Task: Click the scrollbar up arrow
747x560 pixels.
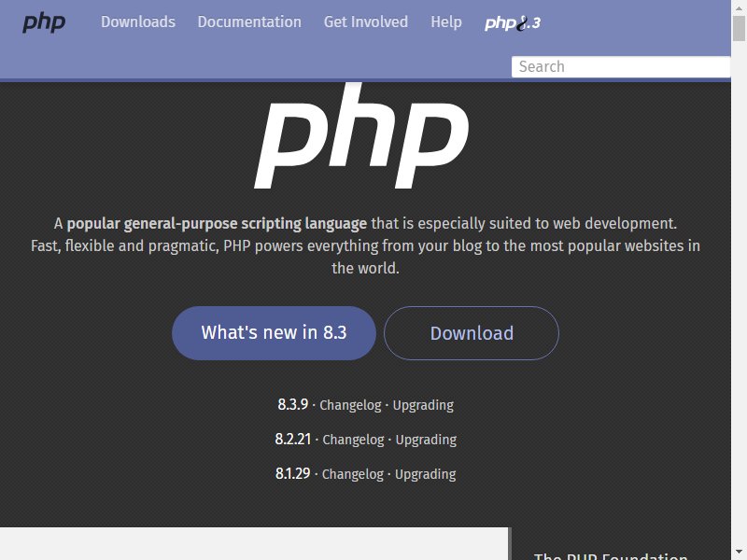Action: click(739, 7)
